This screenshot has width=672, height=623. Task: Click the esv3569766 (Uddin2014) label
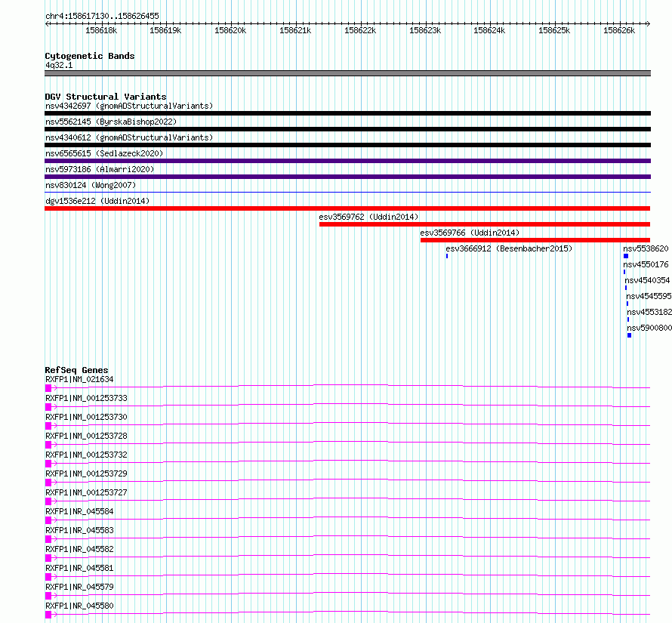coord(470,233)
